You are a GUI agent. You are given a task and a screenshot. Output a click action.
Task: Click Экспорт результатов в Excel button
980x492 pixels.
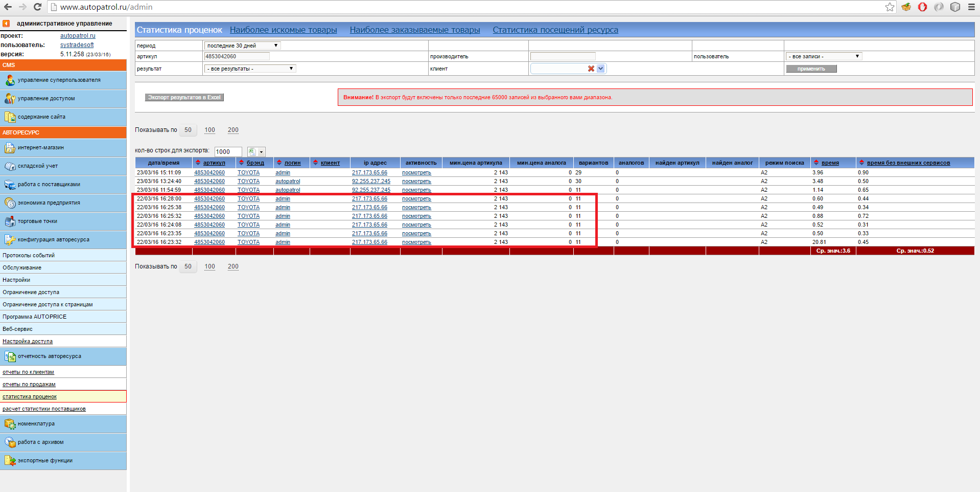point(184,97)
